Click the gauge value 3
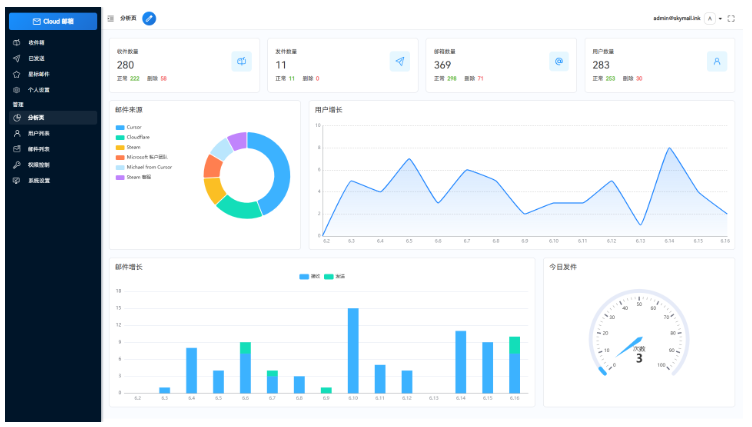This screenshot has height=427, width=752. [x=639, y=358]
